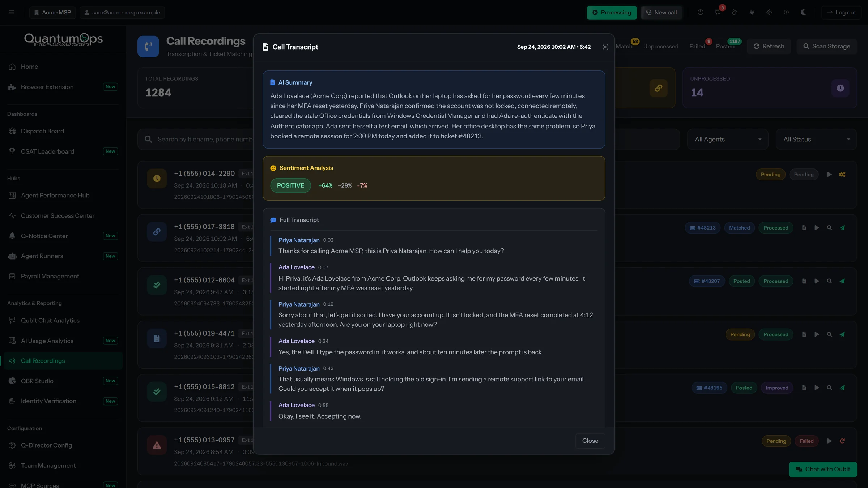Click Scan Storage button
This screenshot has height=488, width=868.
827,46
